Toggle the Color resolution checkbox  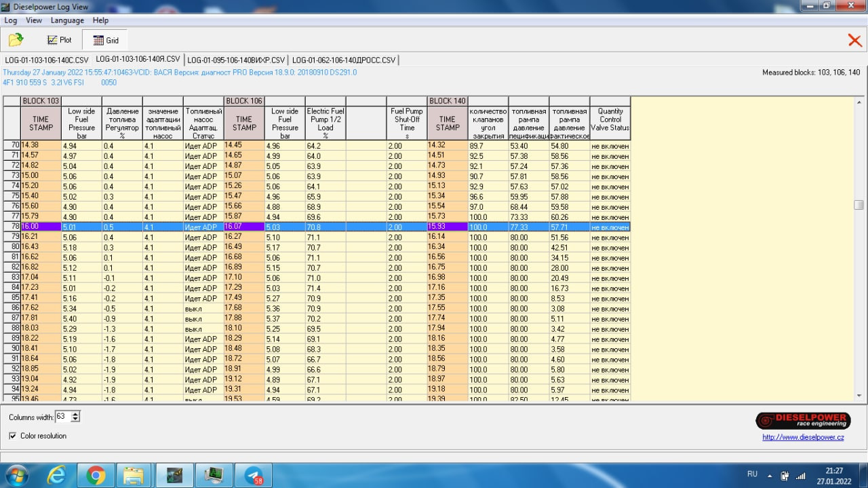(x=13, y=436)
